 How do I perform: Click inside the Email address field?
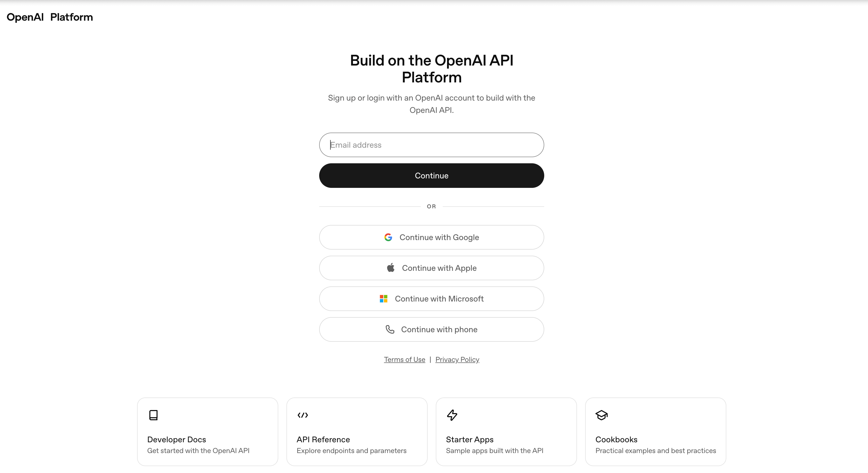point(431,145)
